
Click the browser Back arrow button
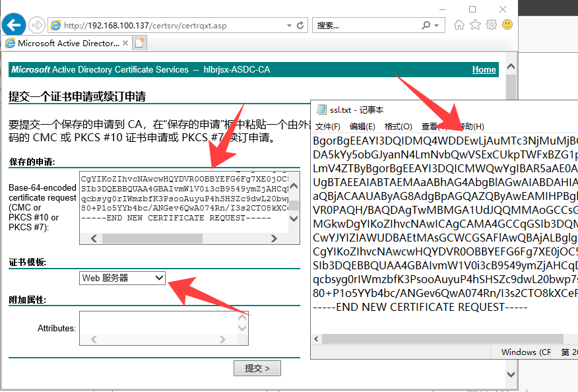pyautogui.click(x=15, y=26)
